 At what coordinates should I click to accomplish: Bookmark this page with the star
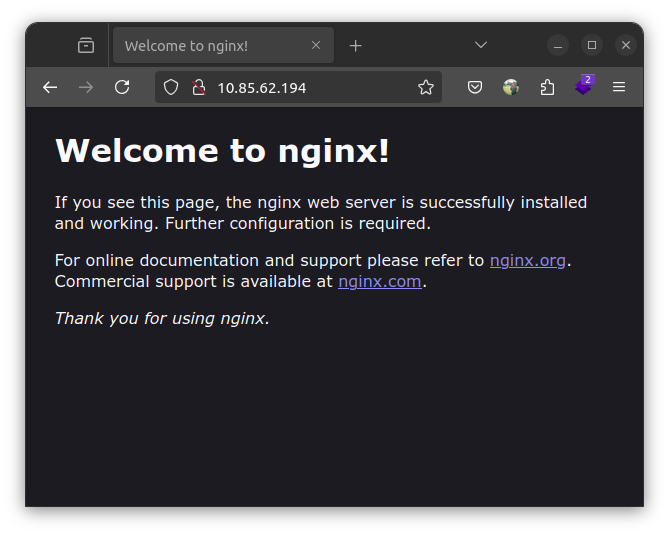[426, 87]
